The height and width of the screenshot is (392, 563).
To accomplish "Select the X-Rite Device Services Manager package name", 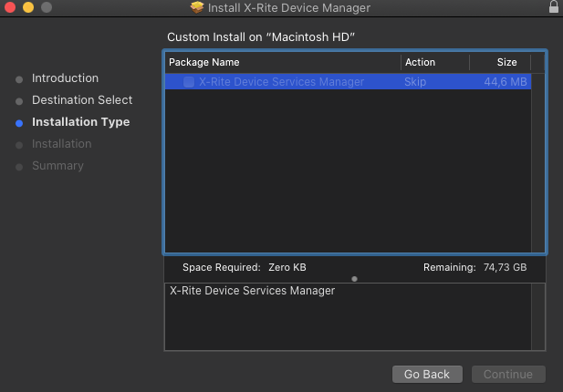I will [x=281, y=82].
